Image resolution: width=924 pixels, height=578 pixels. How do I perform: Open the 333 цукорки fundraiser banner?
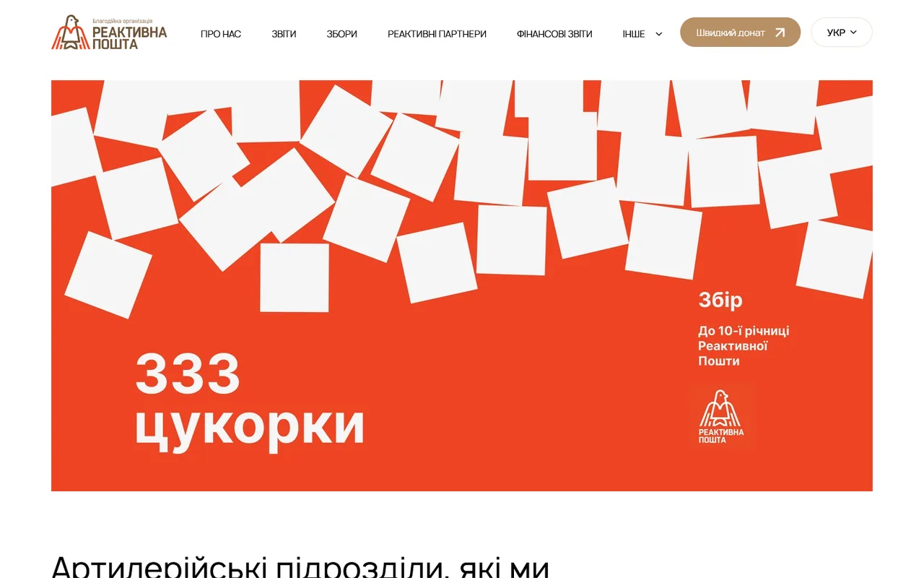click(462, 285)
